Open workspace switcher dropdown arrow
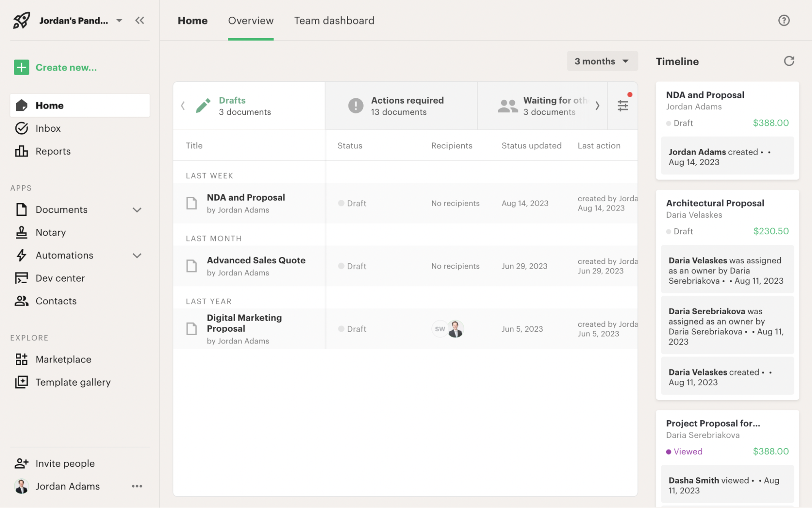Viewport: 812px width, 508px height. [x=119, y=20]
